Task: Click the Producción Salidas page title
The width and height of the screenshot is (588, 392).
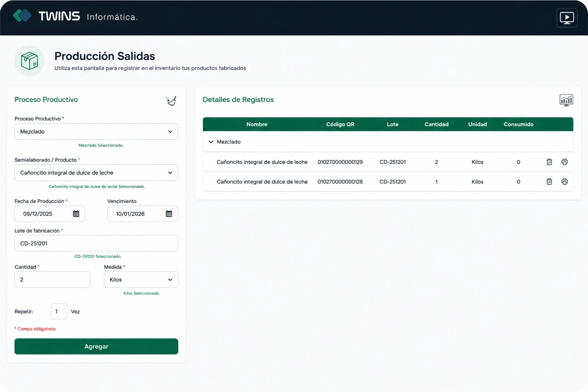Action: coord(105,56)
